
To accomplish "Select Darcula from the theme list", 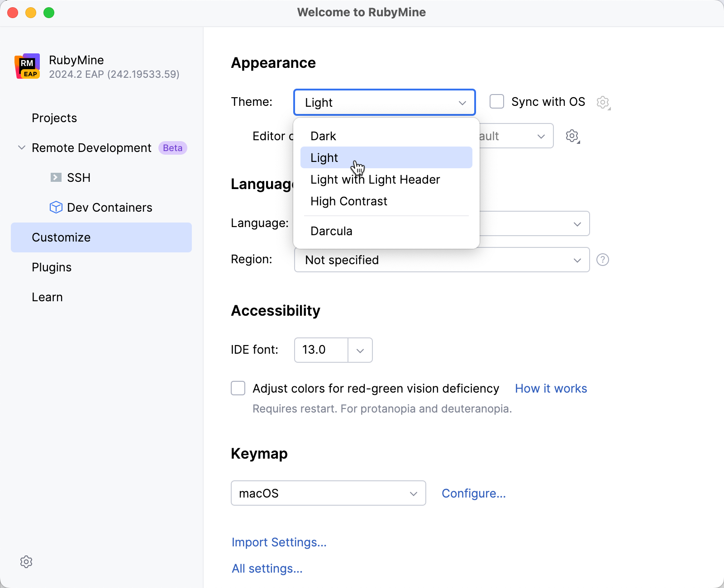I will tap(331, 231).
